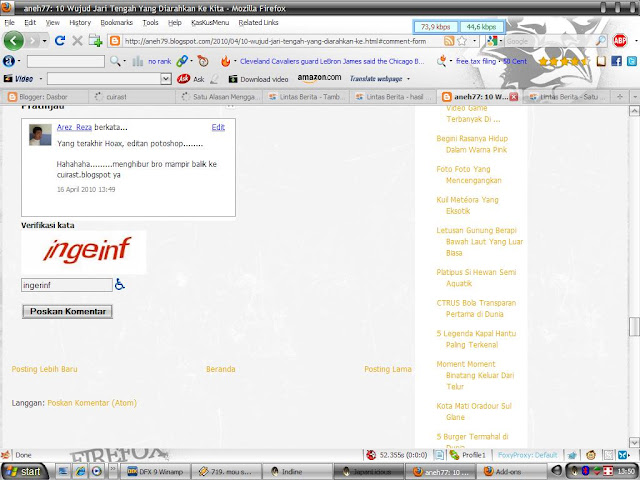This screenshot has width=640, height=480.
Task: Click the Cleveland Cavaliers news headline link
Action: [x=332, y=61]
